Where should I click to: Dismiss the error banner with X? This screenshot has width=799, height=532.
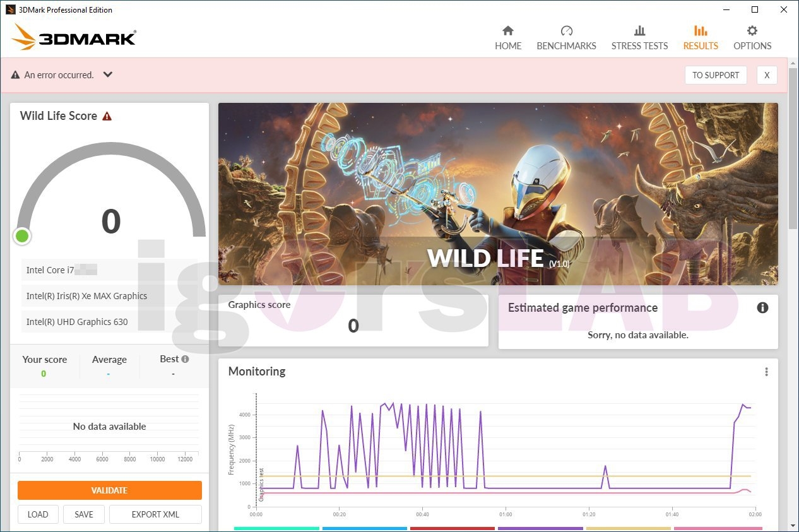coord(767,75)
